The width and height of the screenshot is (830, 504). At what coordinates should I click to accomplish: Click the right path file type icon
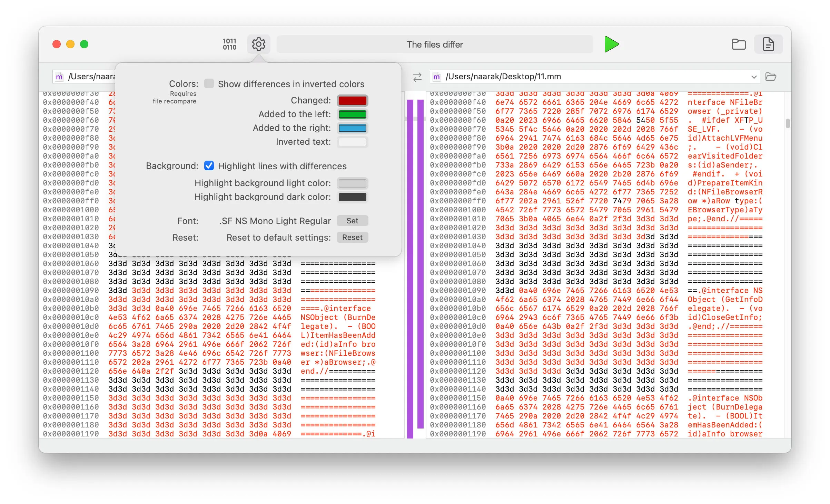[x=436, y=77]
